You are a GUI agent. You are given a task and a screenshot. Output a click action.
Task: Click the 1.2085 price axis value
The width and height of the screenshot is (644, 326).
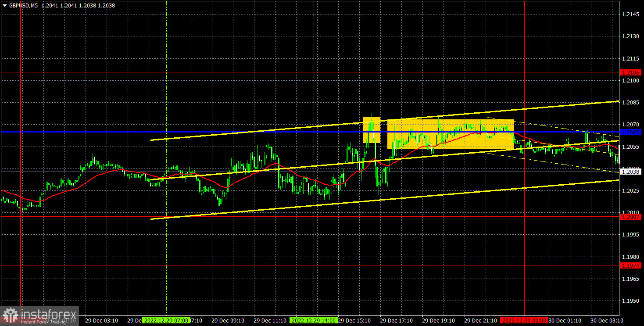630,103
